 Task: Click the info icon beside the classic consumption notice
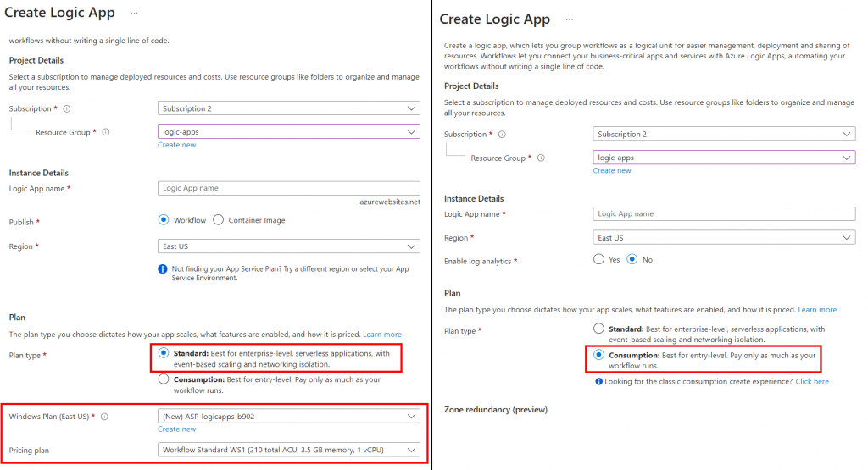tap(599, 382)
